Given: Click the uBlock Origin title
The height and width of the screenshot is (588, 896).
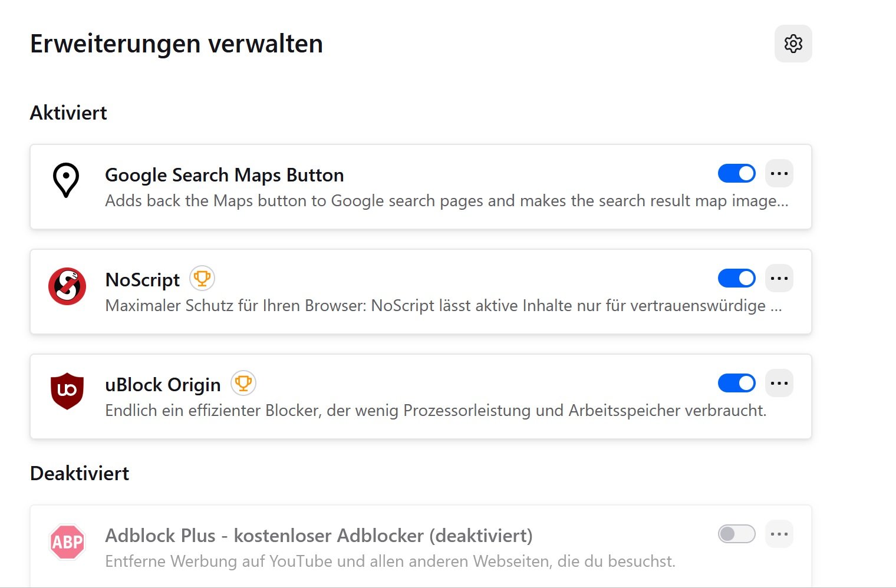Looking at the screenshot, I should point(163,385).
